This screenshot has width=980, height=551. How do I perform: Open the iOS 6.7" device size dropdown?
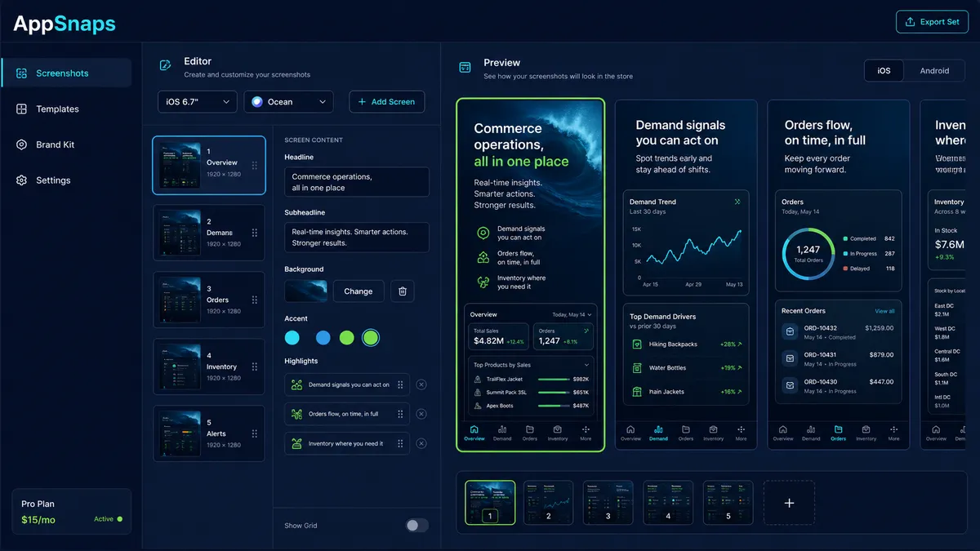pos(198,102)
